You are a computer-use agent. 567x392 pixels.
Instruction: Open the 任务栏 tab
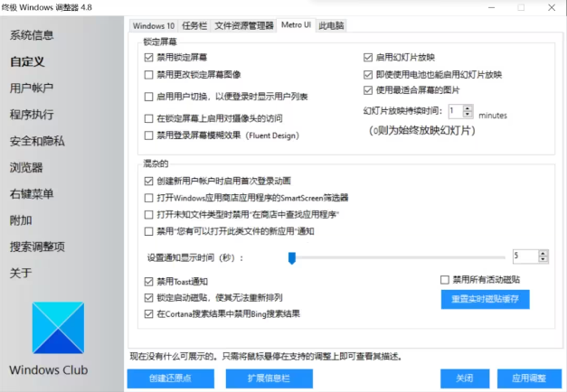(x=194, y=26)
